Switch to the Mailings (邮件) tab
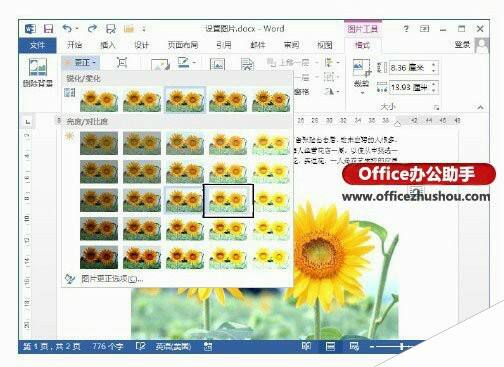The height and width of the screenshot is (367, 504). pyautogui.click(x=258, y=45)
